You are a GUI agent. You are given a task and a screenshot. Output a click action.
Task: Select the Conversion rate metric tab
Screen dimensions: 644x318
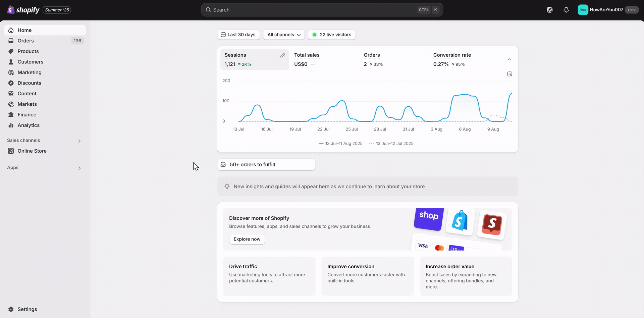463,59
